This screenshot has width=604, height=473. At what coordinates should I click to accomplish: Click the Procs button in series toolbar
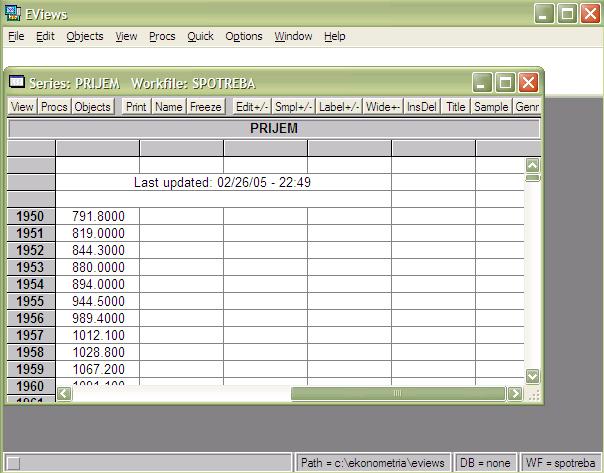click(54, 107)
